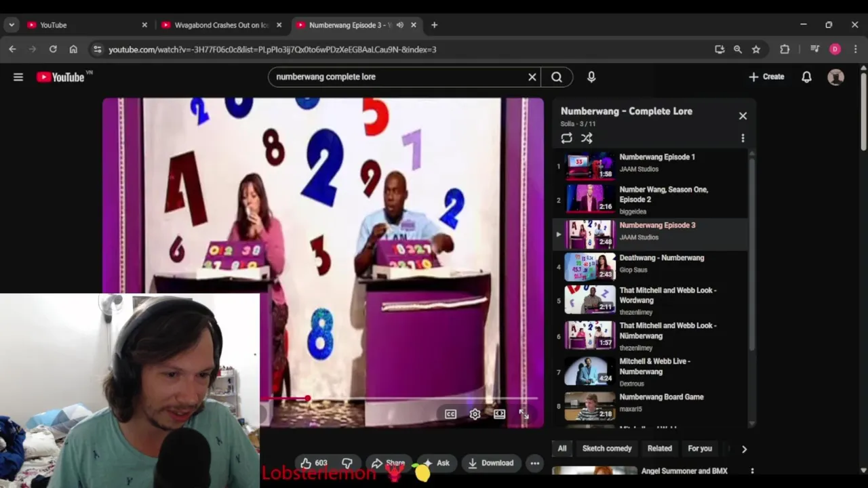Go back in browser history
This screenshot has height=488, width=868.
[12, 49]
